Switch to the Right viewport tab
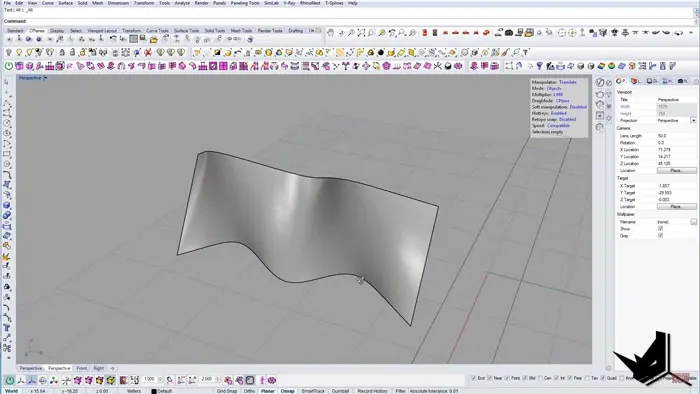The width and height of the screenshot is (700, 394). pyautogui.click(x=98, y=368)
